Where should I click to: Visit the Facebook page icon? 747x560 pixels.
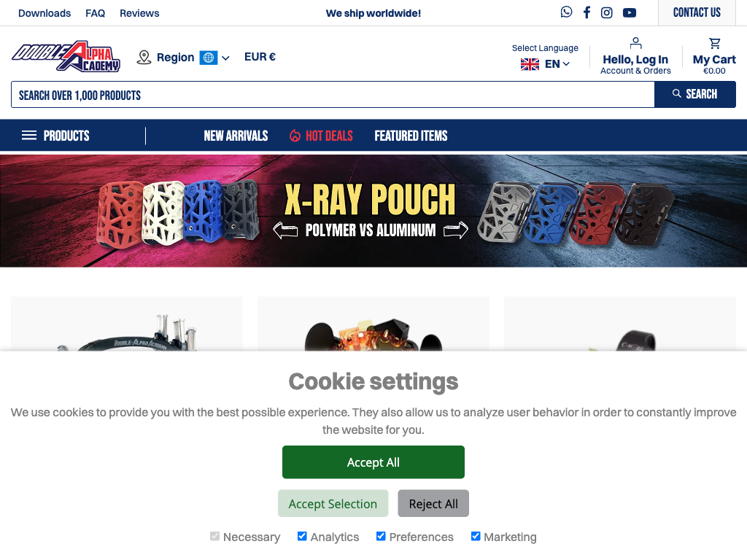pos(587,12)
